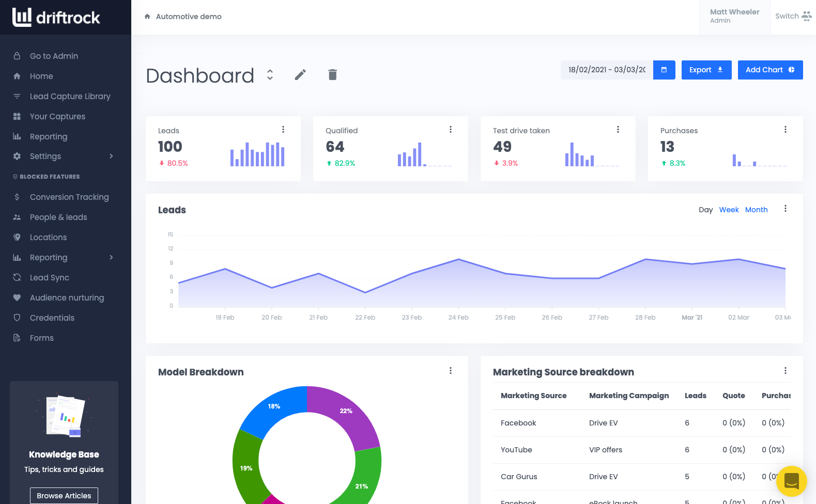Open the Purchases card three-dot menu
This screenshot has height=504, width=816.
point(786,130)
